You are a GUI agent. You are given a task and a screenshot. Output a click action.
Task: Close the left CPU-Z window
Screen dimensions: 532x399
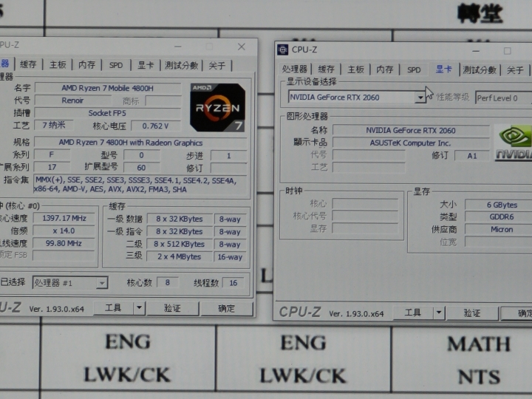click(241, 47)
